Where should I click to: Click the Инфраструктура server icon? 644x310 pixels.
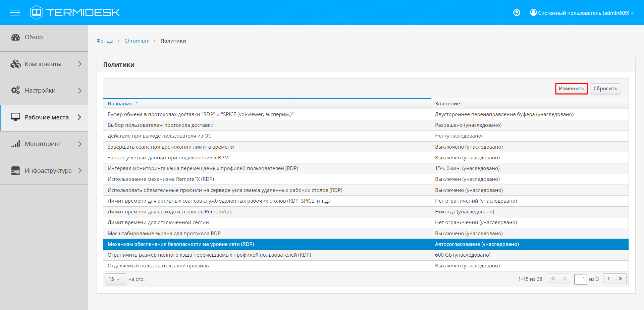tap(15, 171)
